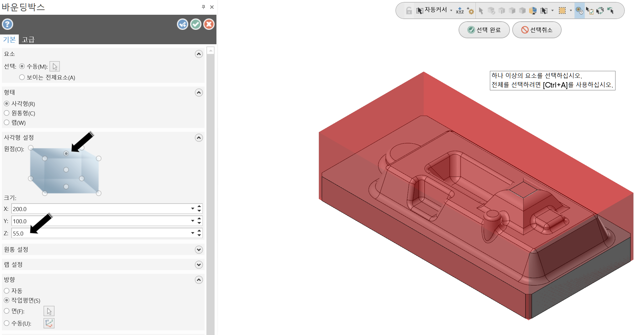Viewport: 644px width, 335px height.
Task: Click the 자동커서 AutoCursor icon
Action: pyautogui.click(x=420, y=11)
